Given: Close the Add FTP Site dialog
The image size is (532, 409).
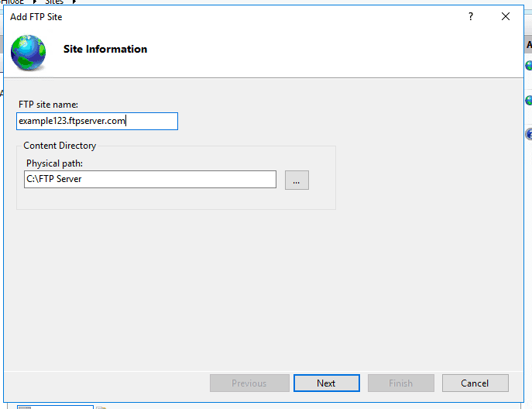Looking at the screenshot, I should tap(506, 16).
